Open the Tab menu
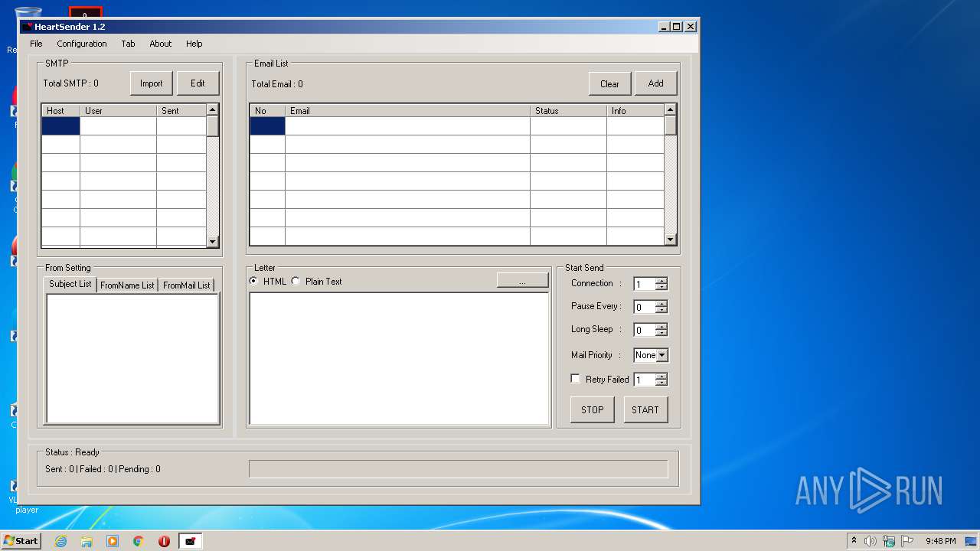The width and height of the screenshot is (980, 551). point(128,44)
